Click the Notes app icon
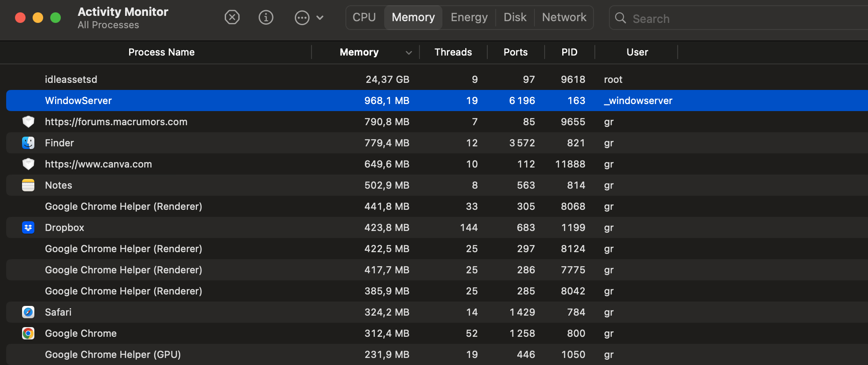This screenshot has width=868, height=365. tap(28, 185)
